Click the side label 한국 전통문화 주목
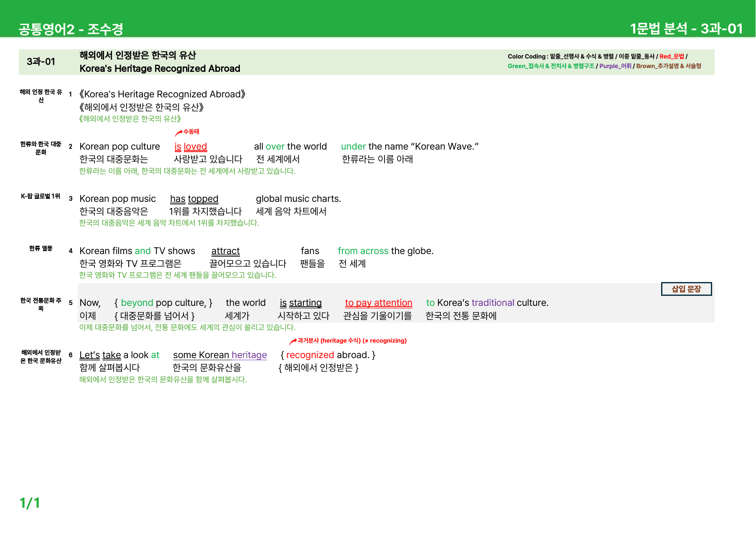This screenshot has width=756, height=534. pos(41,304)
